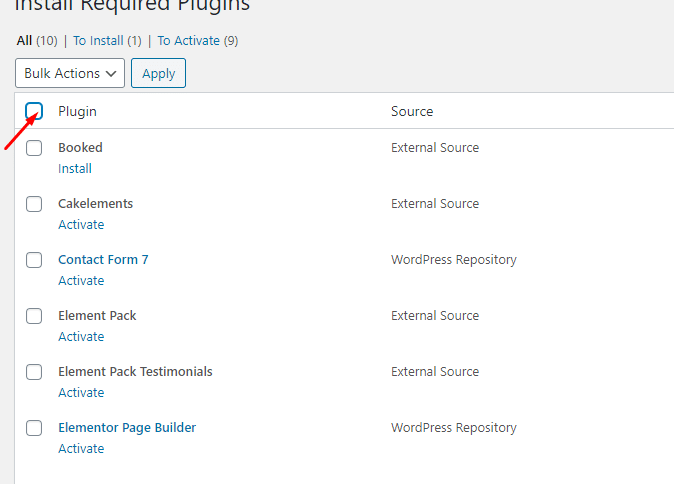Viewport: 674px width, 484px height.
Task: Click Activate under Elementor Page Builder
Action: [x=81, y=449]
